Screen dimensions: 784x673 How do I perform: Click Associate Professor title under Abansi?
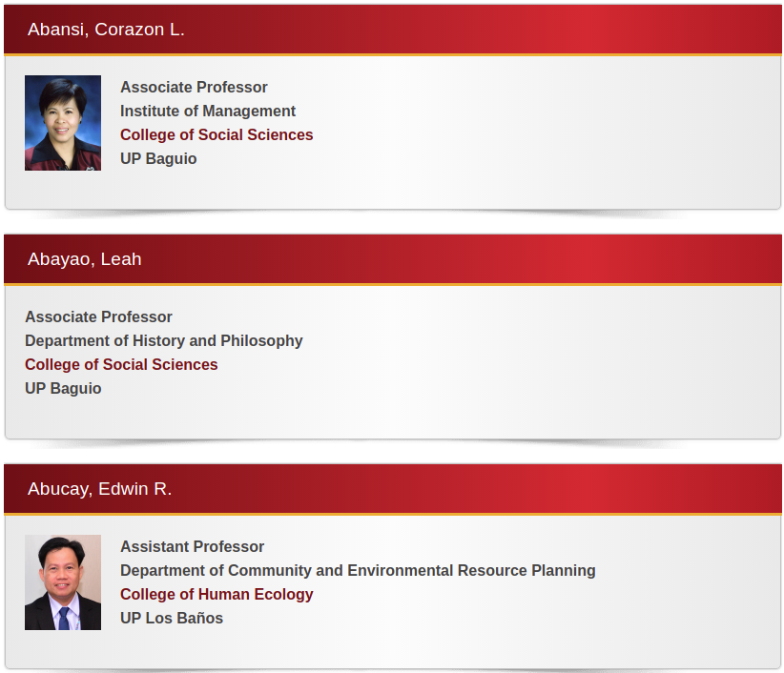click(194, 88)
